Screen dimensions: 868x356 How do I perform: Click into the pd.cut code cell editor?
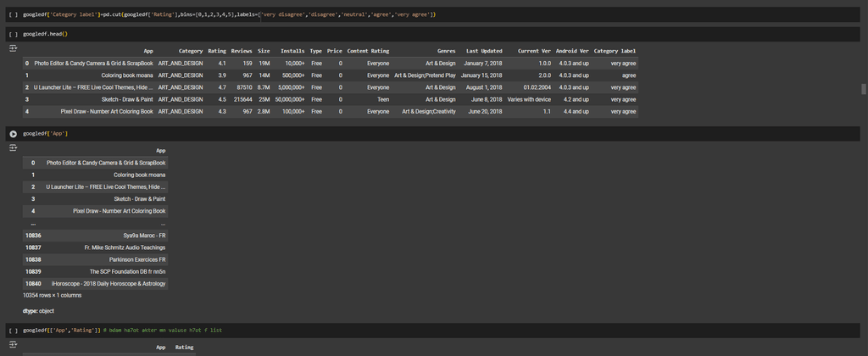point(442,14)
